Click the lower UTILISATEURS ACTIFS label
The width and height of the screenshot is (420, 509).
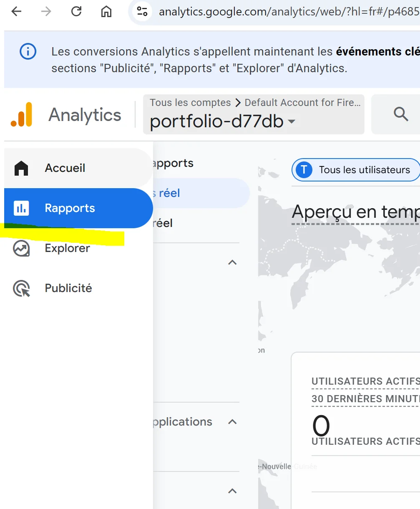[365, 441]
